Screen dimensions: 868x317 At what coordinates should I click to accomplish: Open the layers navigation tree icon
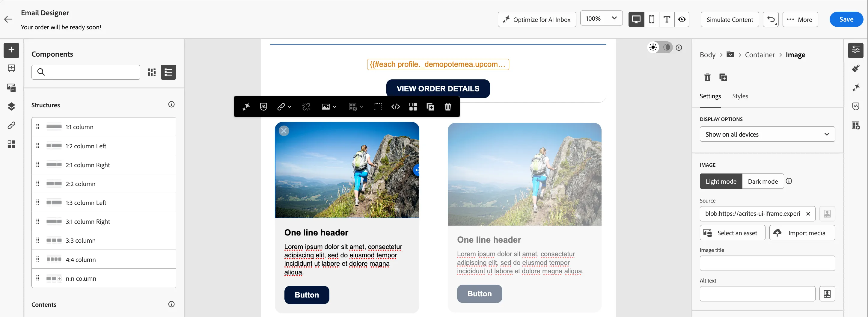(11, 106)
